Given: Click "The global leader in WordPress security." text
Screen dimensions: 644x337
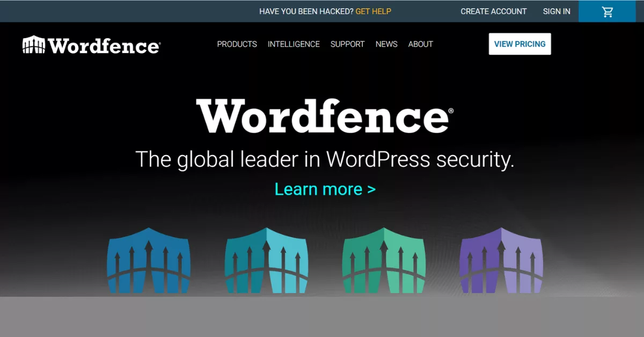Looking at the screenshot, I should point(325,159).
